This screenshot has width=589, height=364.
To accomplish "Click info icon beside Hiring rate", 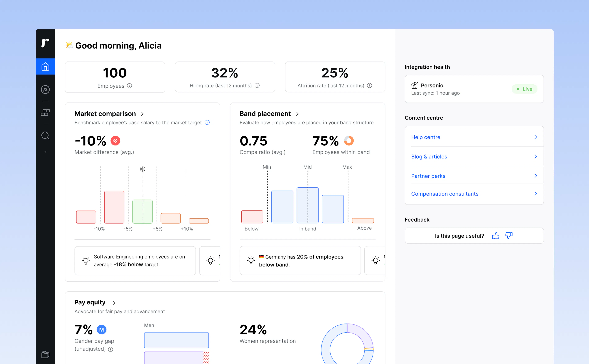I will click(257, 85).
